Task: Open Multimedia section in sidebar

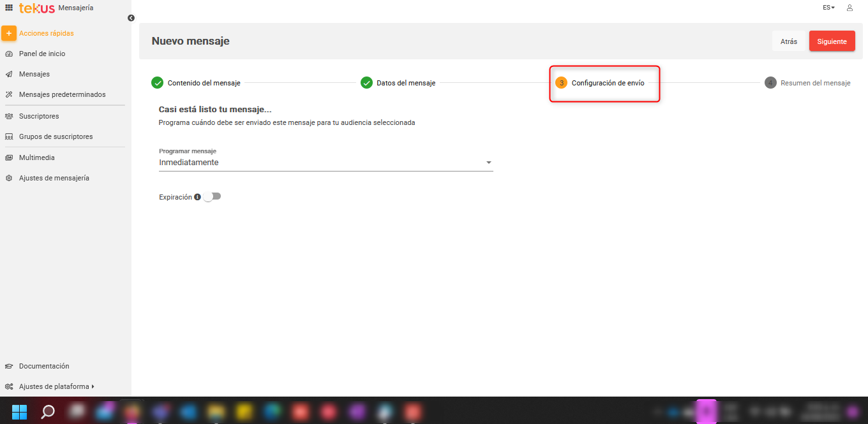Action: pyautogui.click(x=37, y=157)
